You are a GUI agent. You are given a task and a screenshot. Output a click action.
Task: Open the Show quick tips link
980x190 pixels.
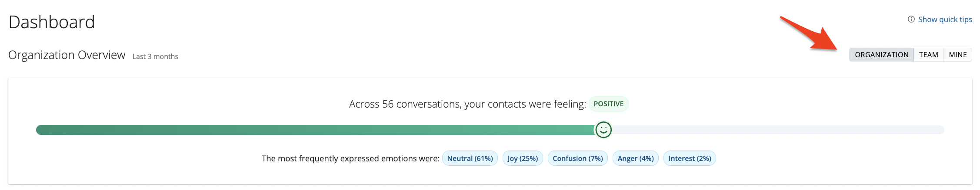click(945, 20)
